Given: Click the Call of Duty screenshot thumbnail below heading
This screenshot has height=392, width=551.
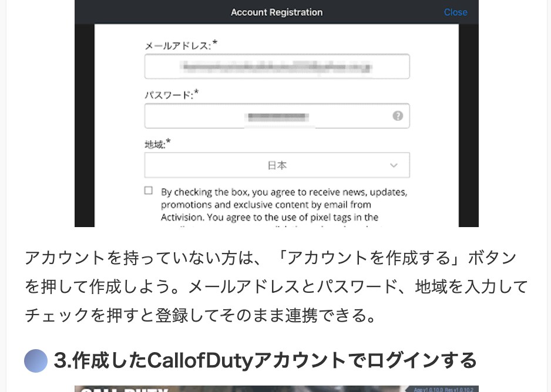Looking at the screenshot, I should click(x=277, y=389).
